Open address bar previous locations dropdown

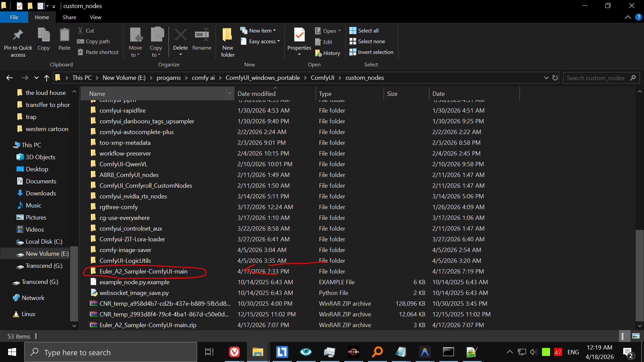click(546, 78)
